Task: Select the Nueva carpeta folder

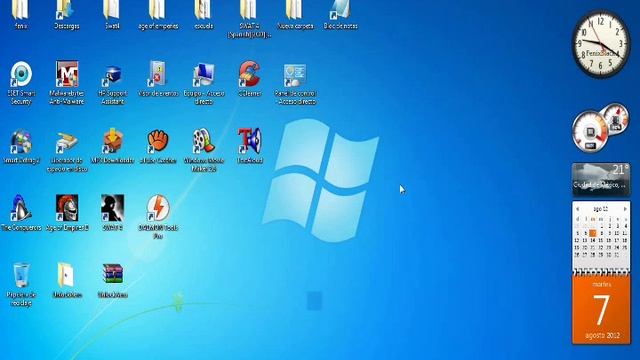Action: pyautogui.click(x=295, y=14)
